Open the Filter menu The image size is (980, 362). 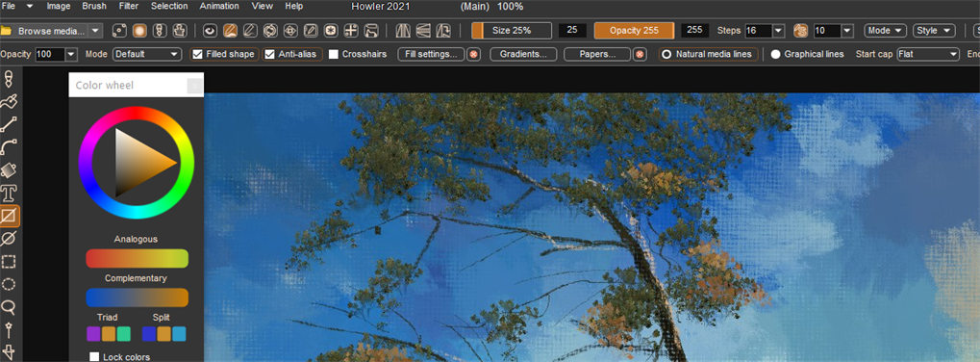[x=129, y=6]
